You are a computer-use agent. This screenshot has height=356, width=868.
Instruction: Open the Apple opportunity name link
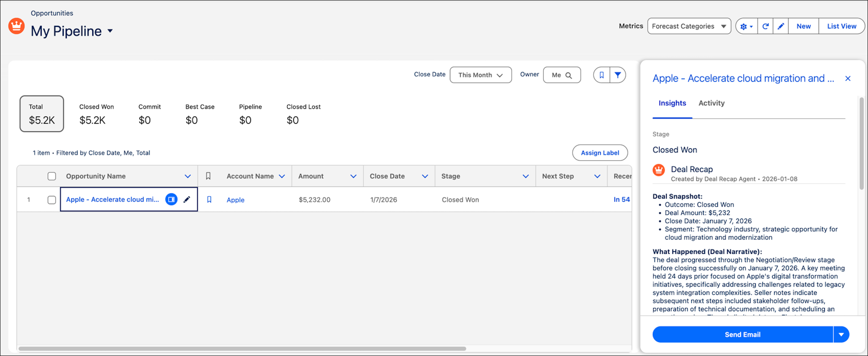coord(113,199)
